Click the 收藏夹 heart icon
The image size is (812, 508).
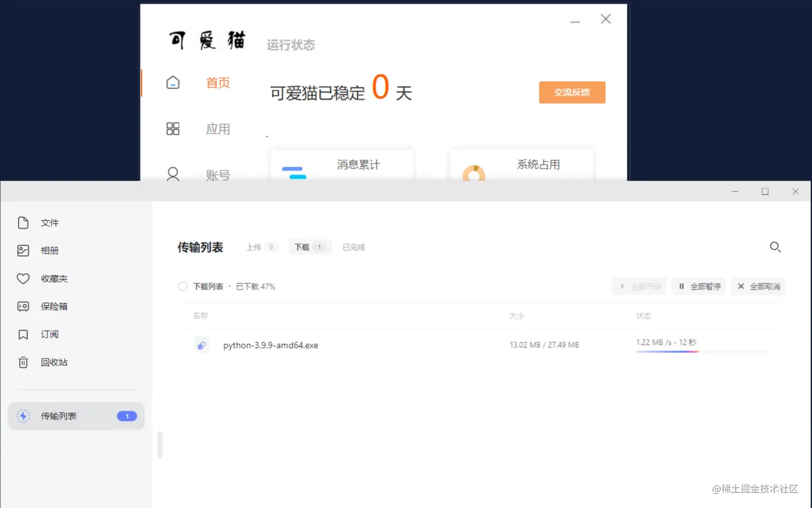click(23, 278)
